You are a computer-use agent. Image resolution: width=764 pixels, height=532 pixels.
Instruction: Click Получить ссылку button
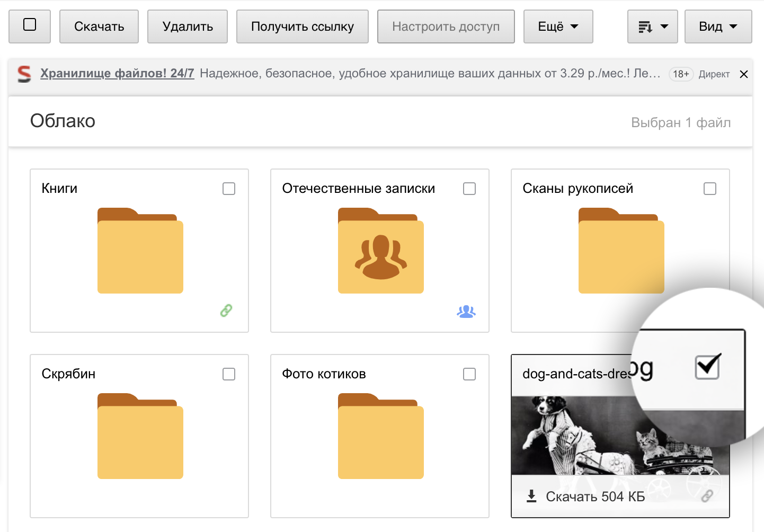click(303, 26)
